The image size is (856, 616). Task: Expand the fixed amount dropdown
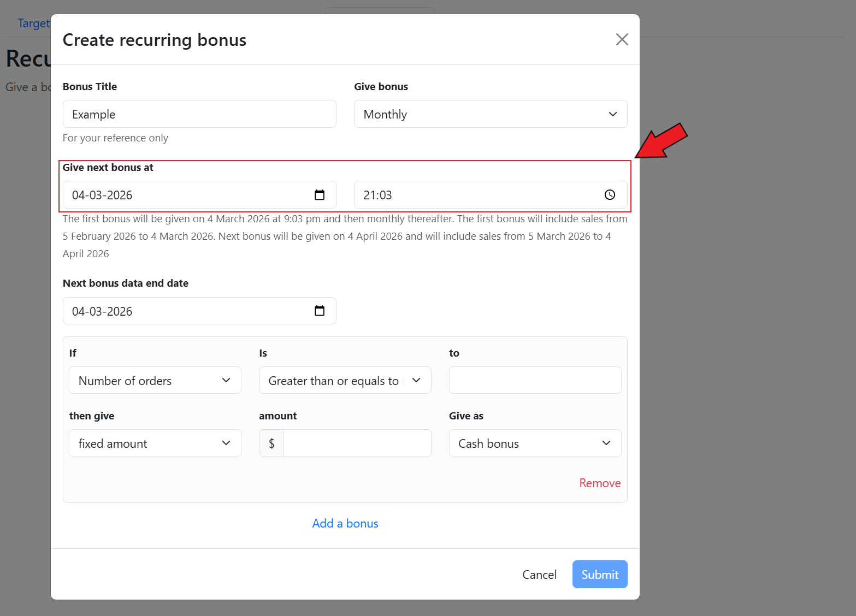(155, 443)
